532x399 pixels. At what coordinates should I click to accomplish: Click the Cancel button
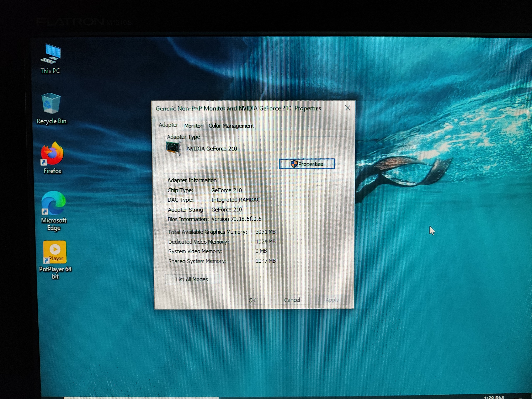pos(292,300)
